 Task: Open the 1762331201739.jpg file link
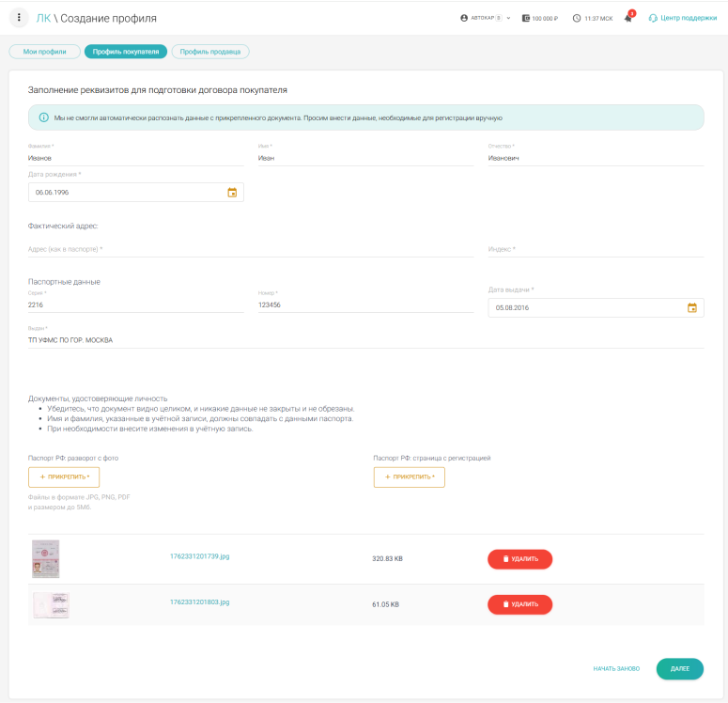point(199,557)
